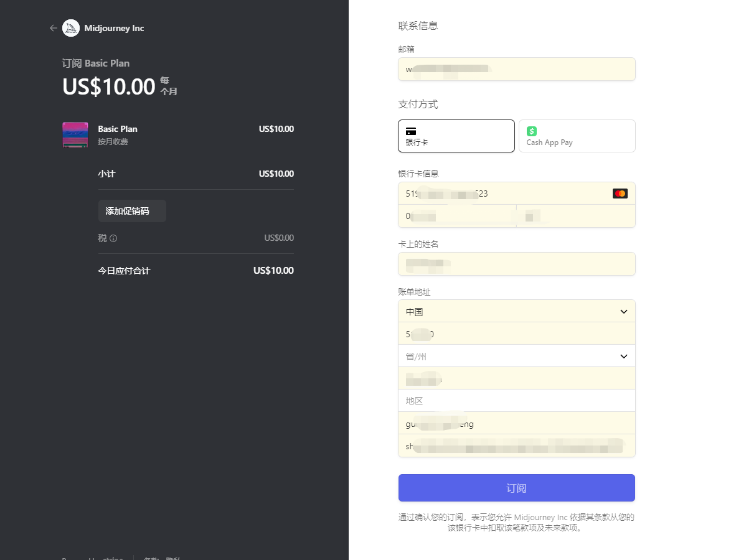
Task: Click the Mastercard badge on the card field
Action: click(620, 194)
